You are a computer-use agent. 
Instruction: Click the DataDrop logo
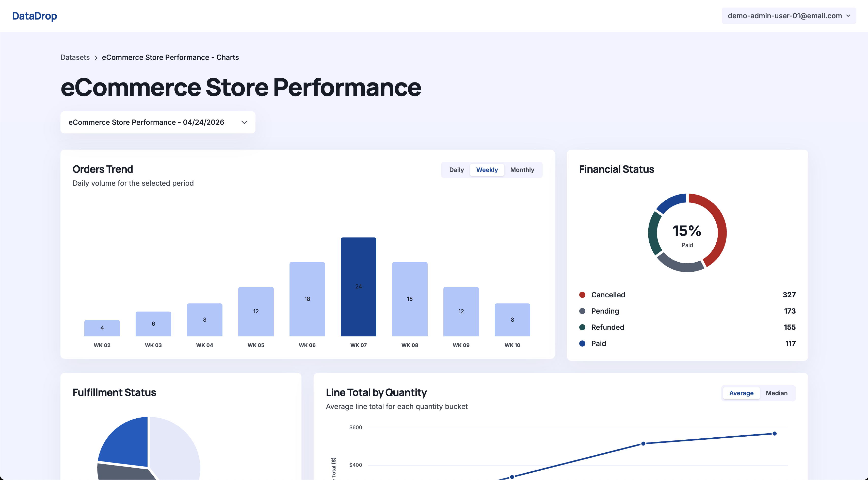coord(34,16)
